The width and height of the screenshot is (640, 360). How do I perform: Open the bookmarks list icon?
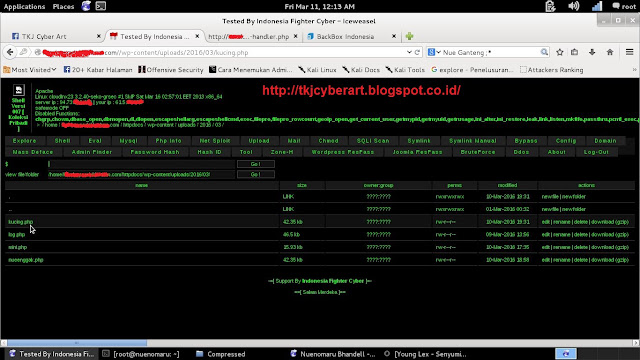pyautogui.click(x=575, y=52)
